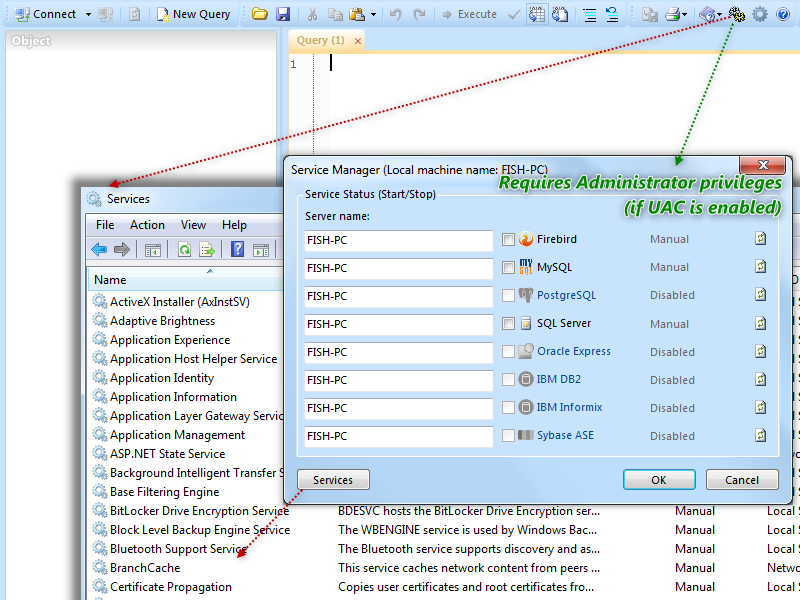Open the help book dropdown arrow

point(719,14)
